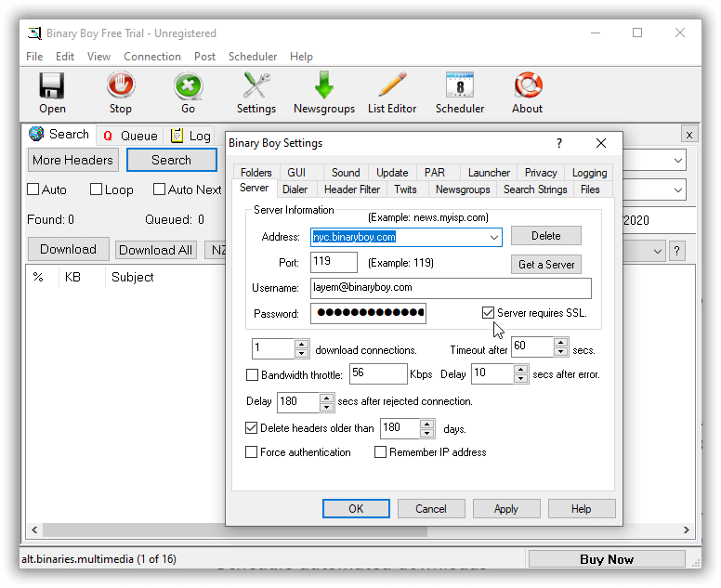This screenshot has height=588, width=721.
Task: Open the Scheduler calendar icon
Action: pyautogui.click(x=460, y=85)
